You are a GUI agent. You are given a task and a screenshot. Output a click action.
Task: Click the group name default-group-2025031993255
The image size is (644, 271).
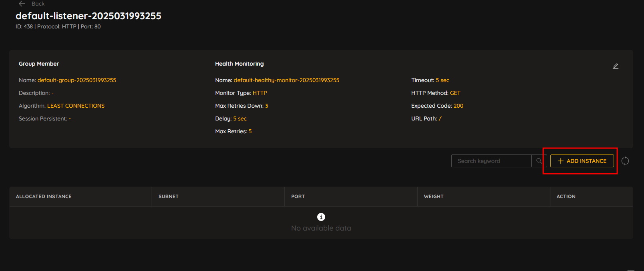(77, 80)
